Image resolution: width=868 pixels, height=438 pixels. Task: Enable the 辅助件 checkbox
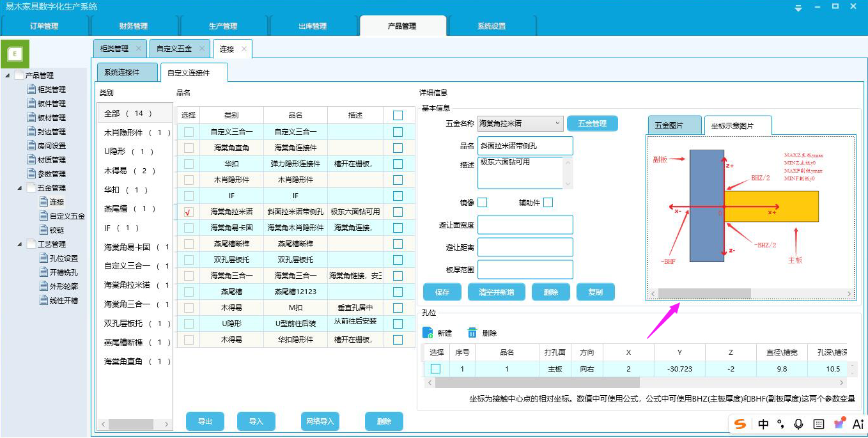548,203
